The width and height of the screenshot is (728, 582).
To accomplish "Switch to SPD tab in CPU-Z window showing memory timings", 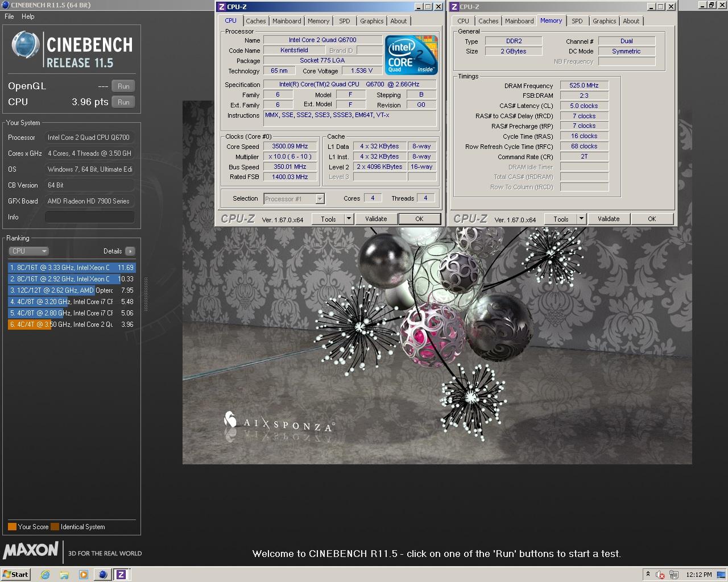I will click(x=577, y=21).
